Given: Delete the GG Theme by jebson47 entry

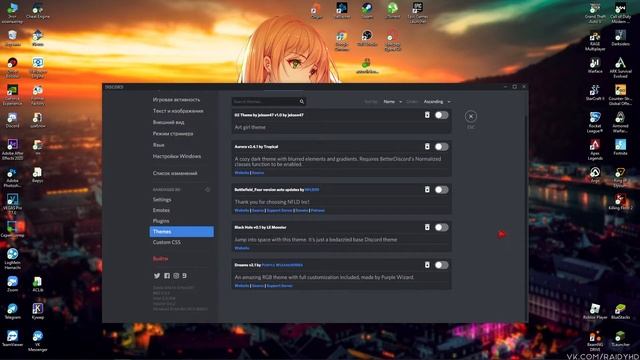Looking at the screenshot, I should coord(427,115).
